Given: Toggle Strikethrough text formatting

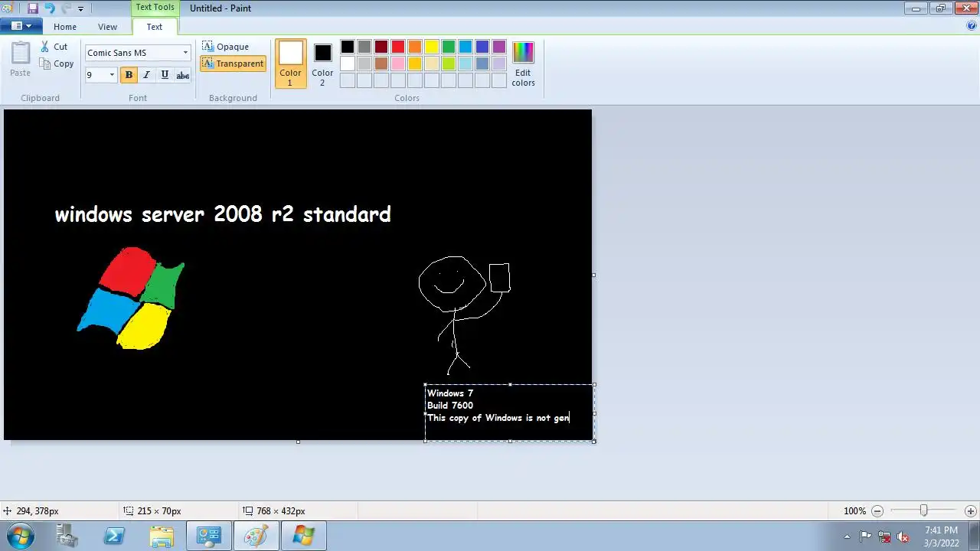Looking at the screenshot, I should (183, 75).
